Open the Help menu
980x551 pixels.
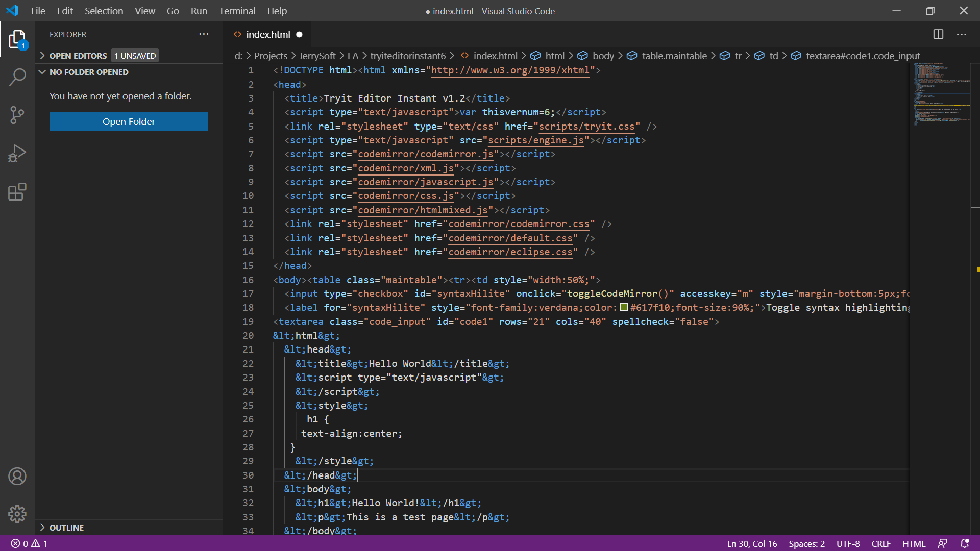pos(277,11)
